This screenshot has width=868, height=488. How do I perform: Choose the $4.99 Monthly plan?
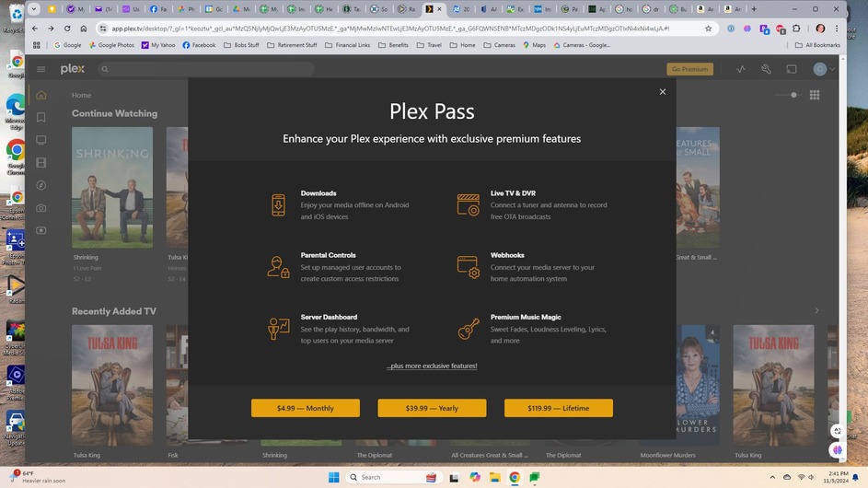pyautogui.click(x=305, y=408)
